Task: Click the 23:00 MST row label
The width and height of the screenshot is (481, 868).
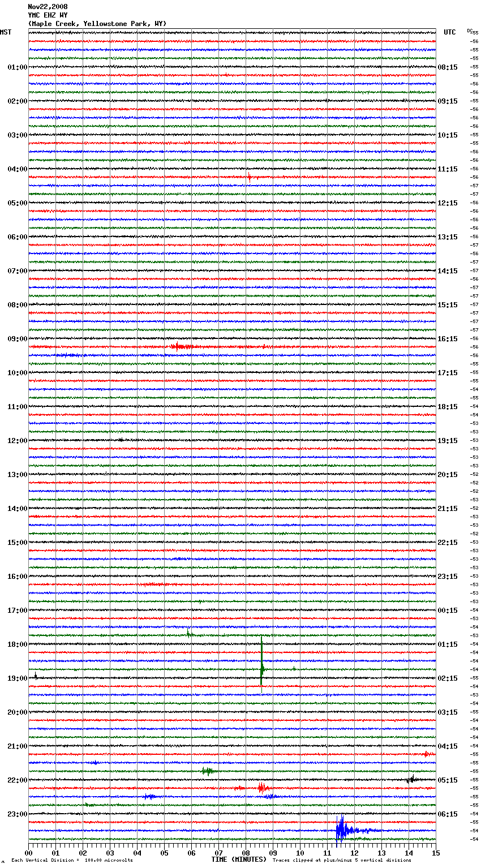Action: (17, 814)
